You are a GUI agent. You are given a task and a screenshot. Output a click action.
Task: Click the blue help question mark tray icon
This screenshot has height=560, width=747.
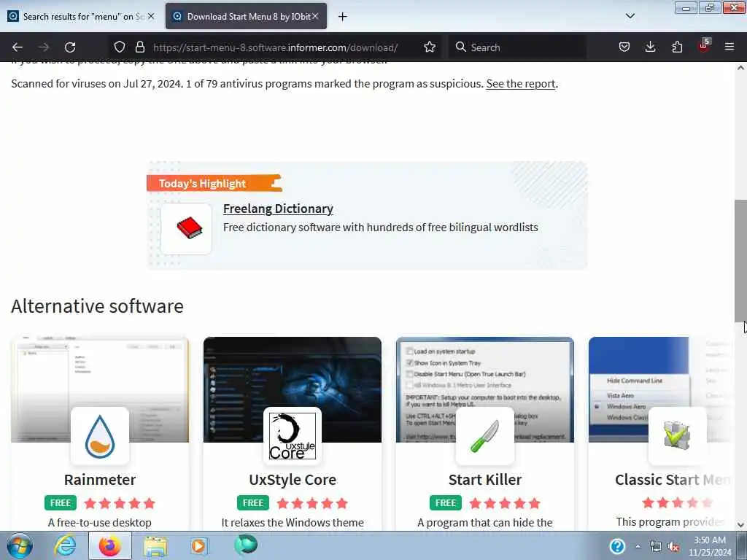pos(617,546)
